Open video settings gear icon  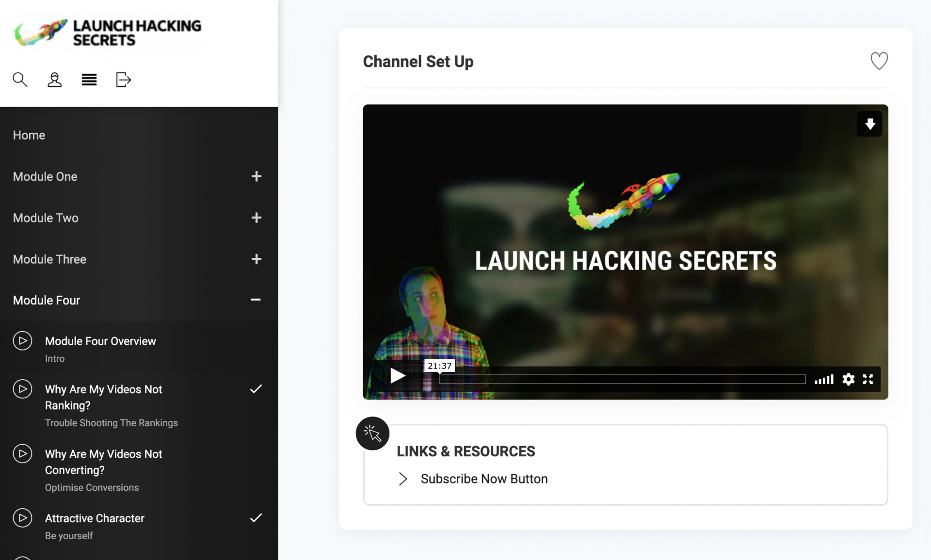(x=848, y=379)
